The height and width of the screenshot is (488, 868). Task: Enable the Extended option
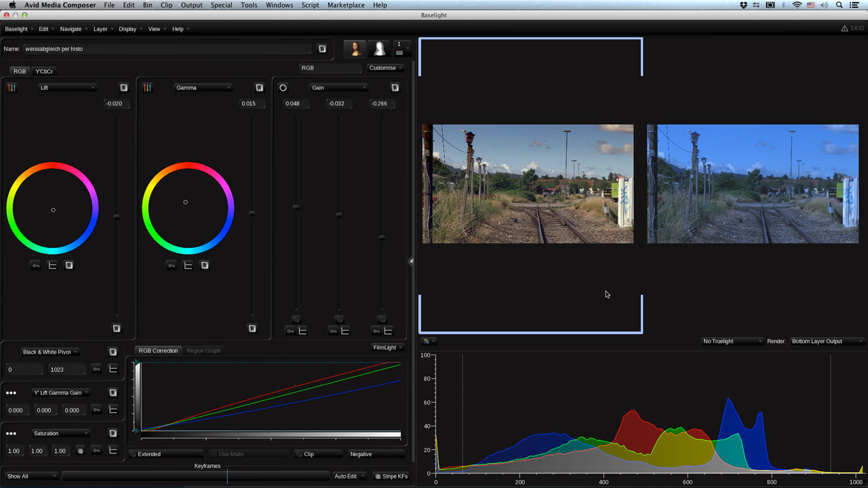point(134,454)
